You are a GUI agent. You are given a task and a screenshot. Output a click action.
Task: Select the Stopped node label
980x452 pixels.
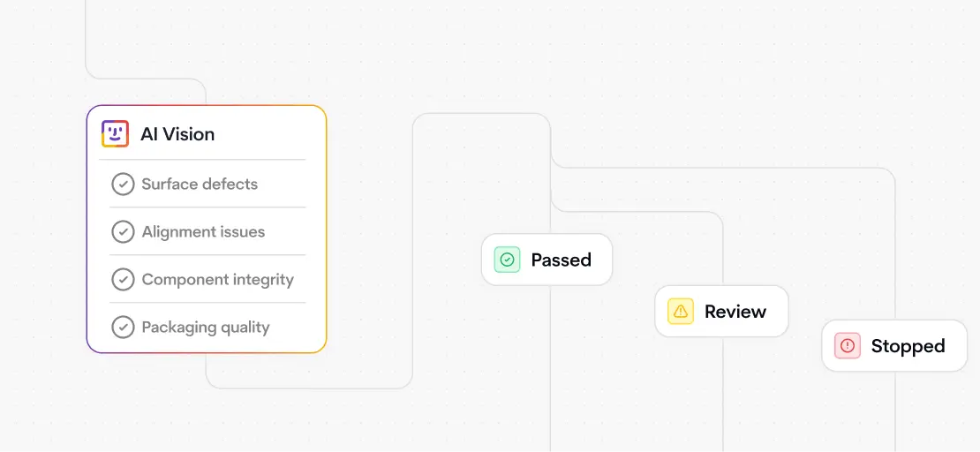click(x=908, y=346)
